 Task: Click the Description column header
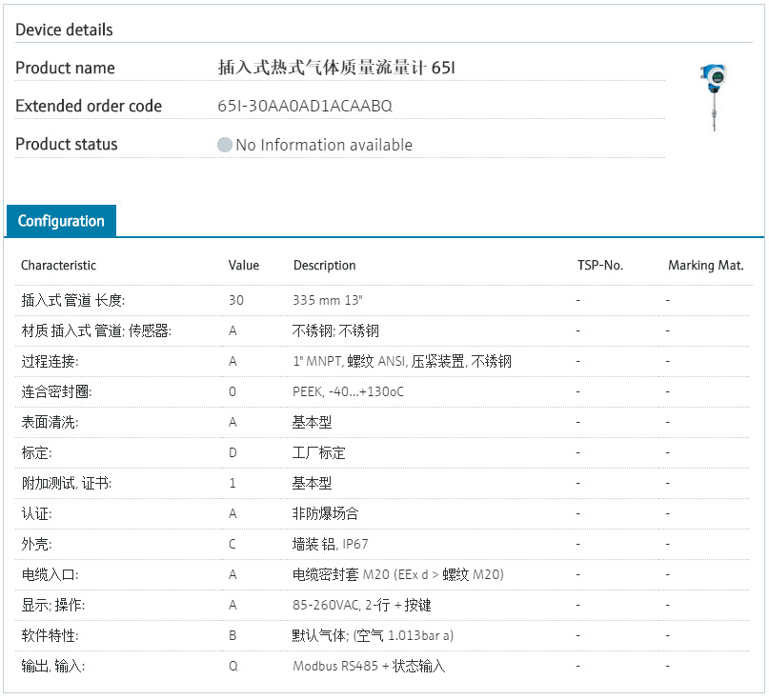[325, 265]
